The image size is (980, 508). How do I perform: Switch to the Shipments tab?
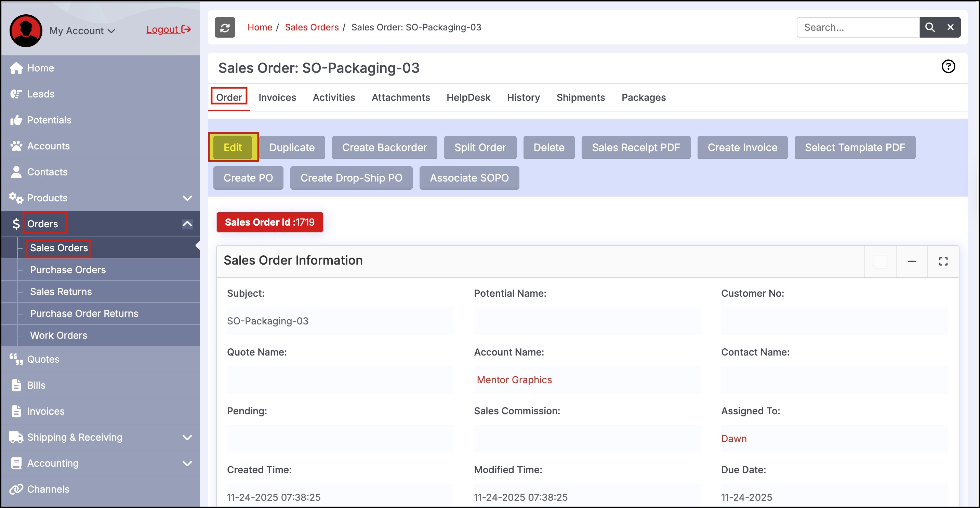click(580, 97)
